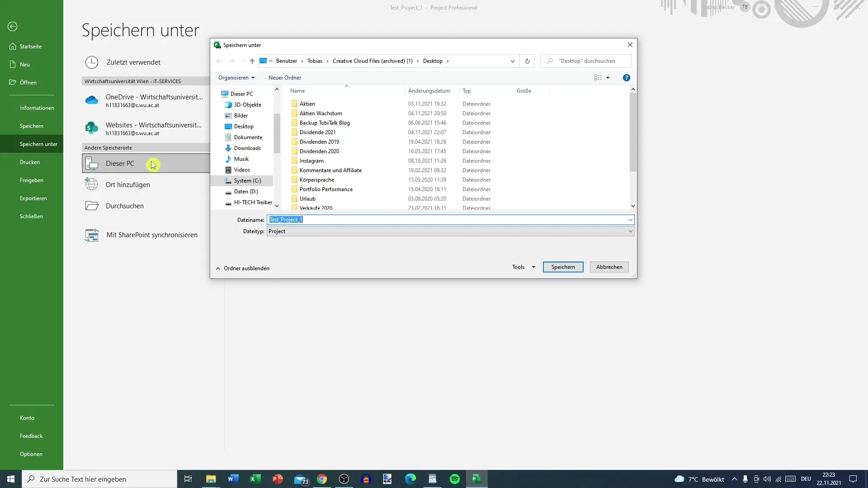Image resolution: width=868 pixels, height=488 pixels.
Task: Click the Desktop folder in breadcrumb
Action: coord(433,61)
